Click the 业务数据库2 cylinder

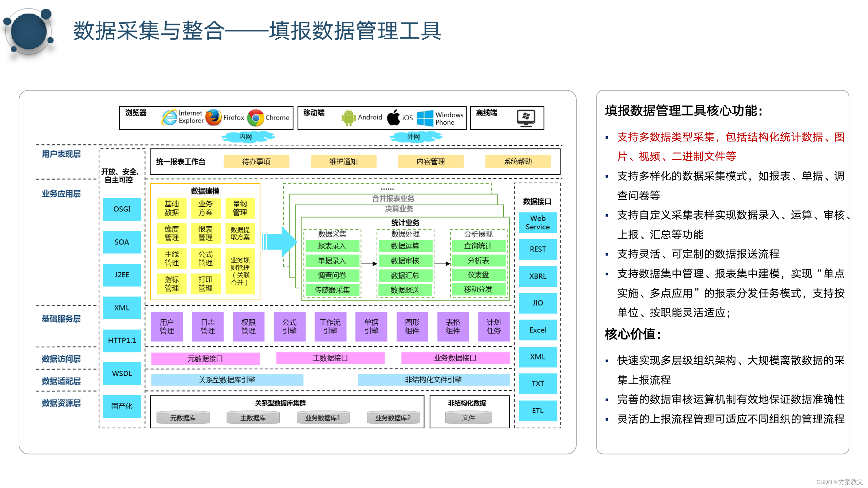pos(393,418)
